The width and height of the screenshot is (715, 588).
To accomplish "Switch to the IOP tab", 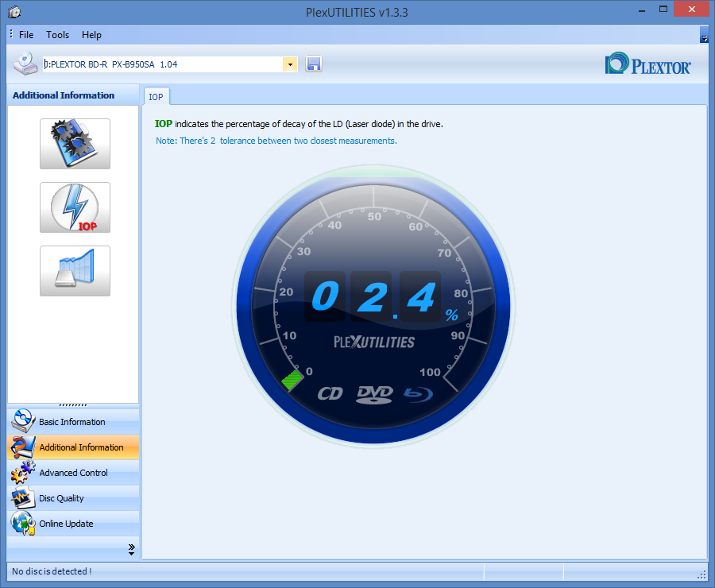I will point(156,97).
